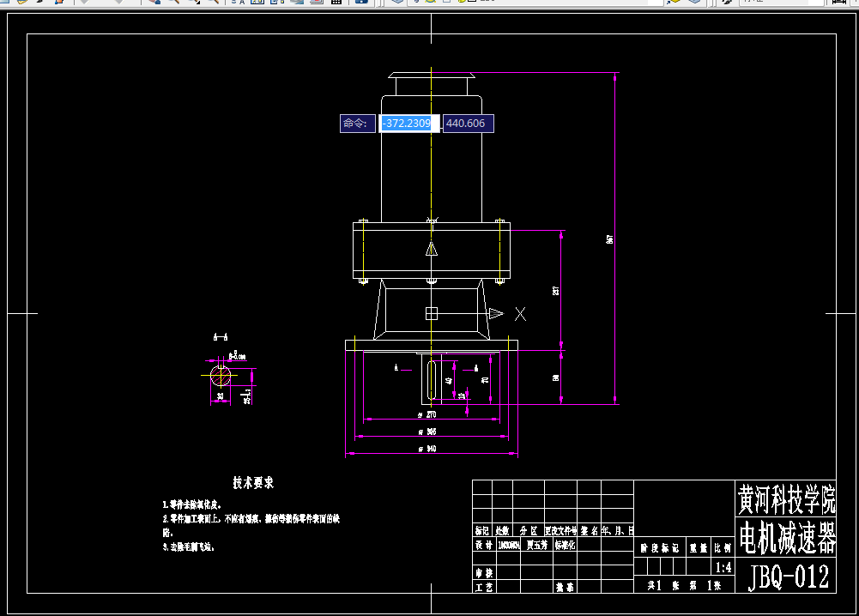Select the JBQ-012 drawing number text
859x616 pixels.
click(x=789, y=577)
